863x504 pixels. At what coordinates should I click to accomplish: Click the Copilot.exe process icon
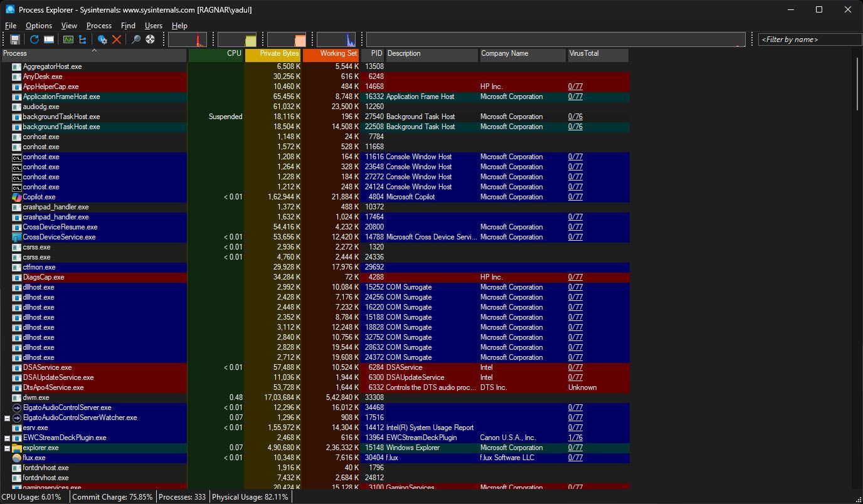[x=17, y=197]
